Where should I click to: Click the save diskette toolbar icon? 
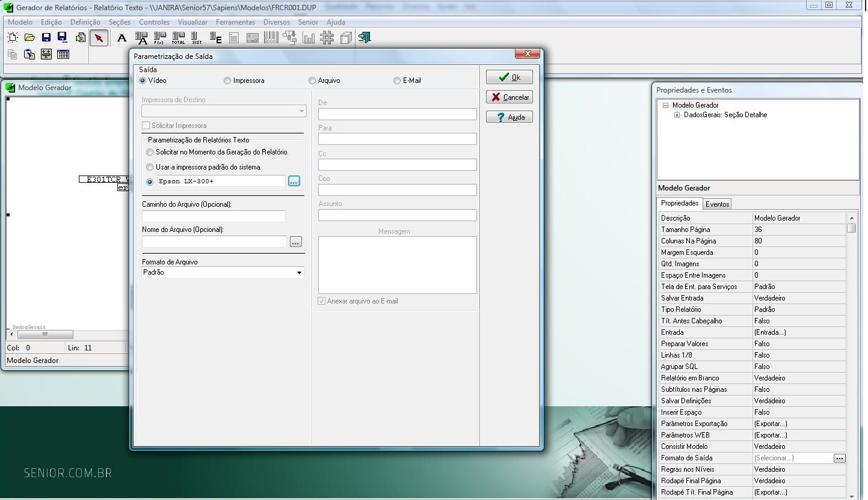(46, 38)
